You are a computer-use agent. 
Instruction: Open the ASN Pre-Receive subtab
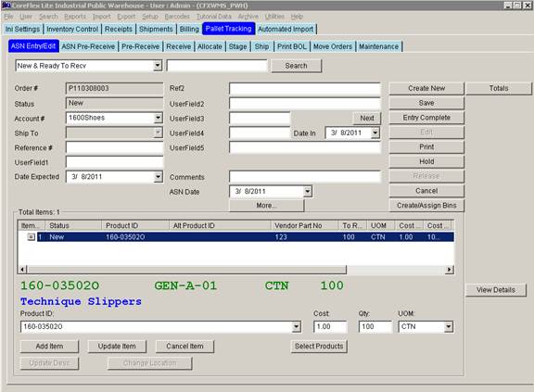coord(88,46)
